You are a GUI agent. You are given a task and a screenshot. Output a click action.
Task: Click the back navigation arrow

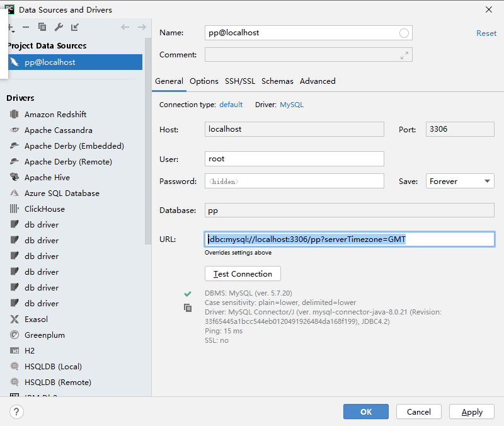125,27
